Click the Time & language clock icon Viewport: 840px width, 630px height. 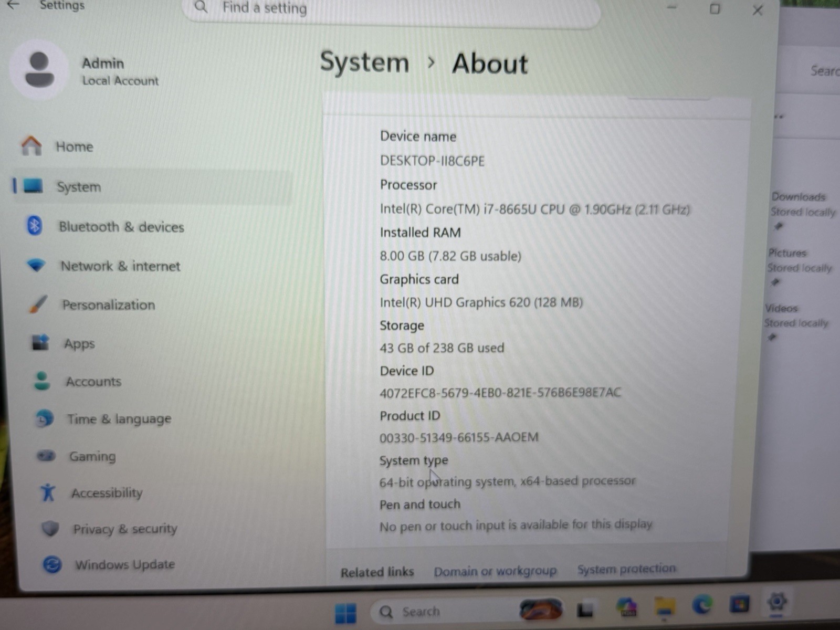[45, 418]
